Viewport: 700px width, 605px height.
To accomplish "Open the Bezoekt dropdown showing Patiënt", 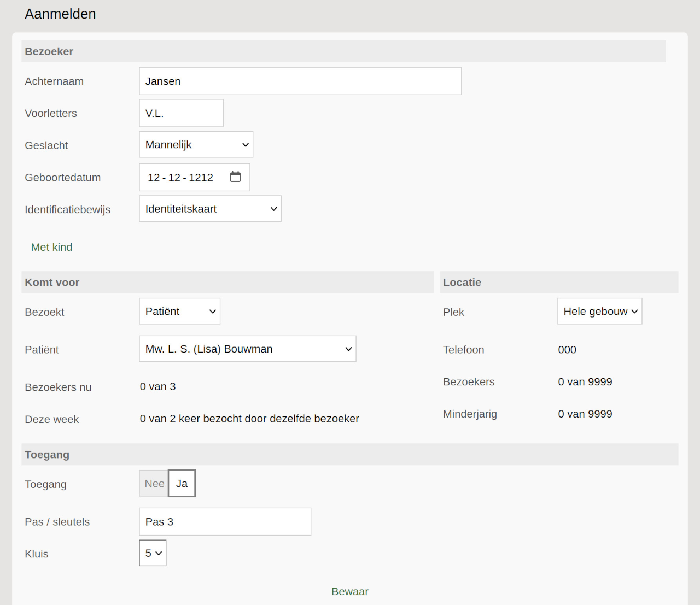I will pyautogui.click(x=179, y=312).
